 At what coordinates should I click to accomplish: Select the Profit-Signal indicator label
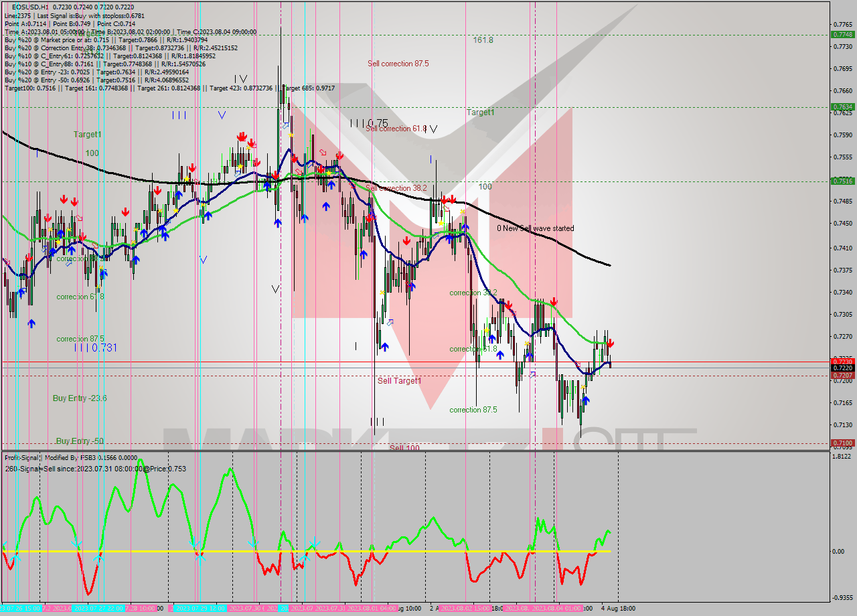pos(23,458)
